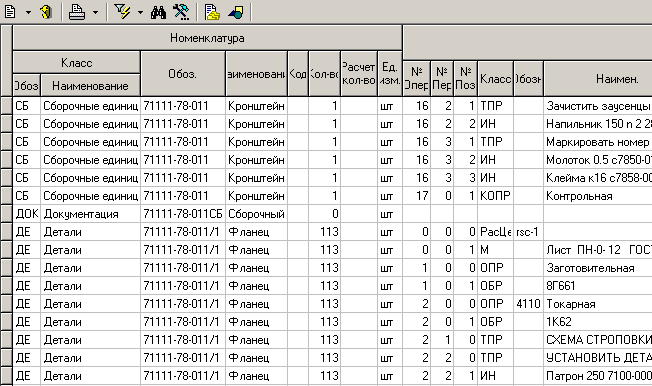This screenshot has height=386, width=652.
Task: Select the ДОК class code cell
Action: coord(27,214)
